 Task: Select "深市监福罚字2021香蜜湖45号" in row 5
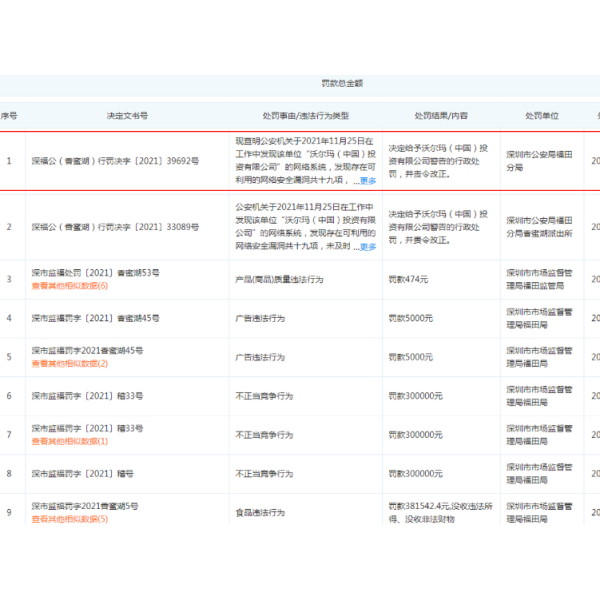[87, 351]
